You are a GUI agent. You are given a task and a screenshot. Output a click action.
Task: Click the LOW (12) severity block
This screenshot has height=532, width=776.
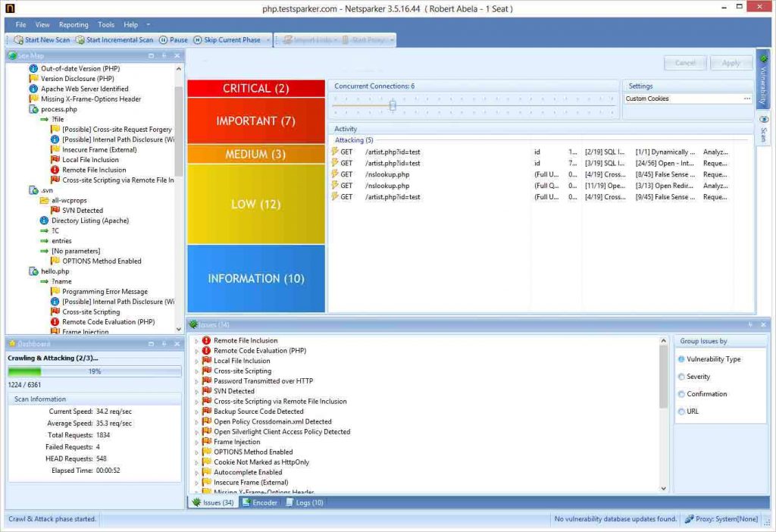[256, 204]
